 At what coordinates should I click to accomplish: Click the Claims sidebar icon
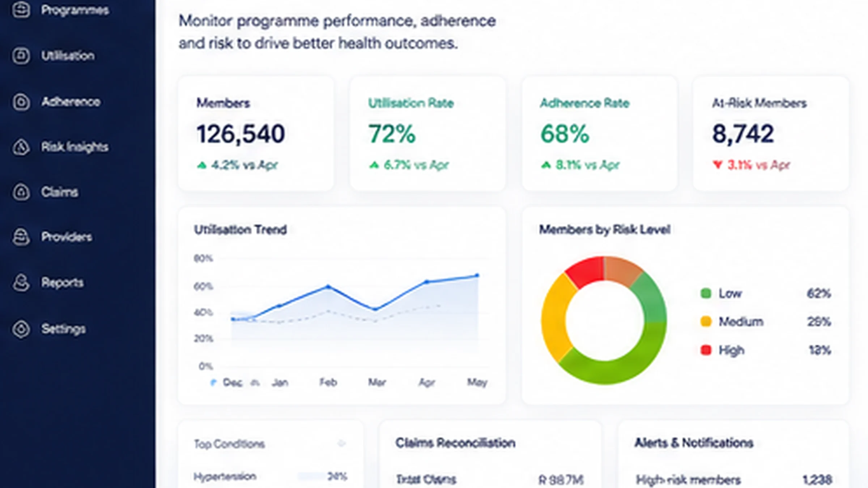point(21,192)
